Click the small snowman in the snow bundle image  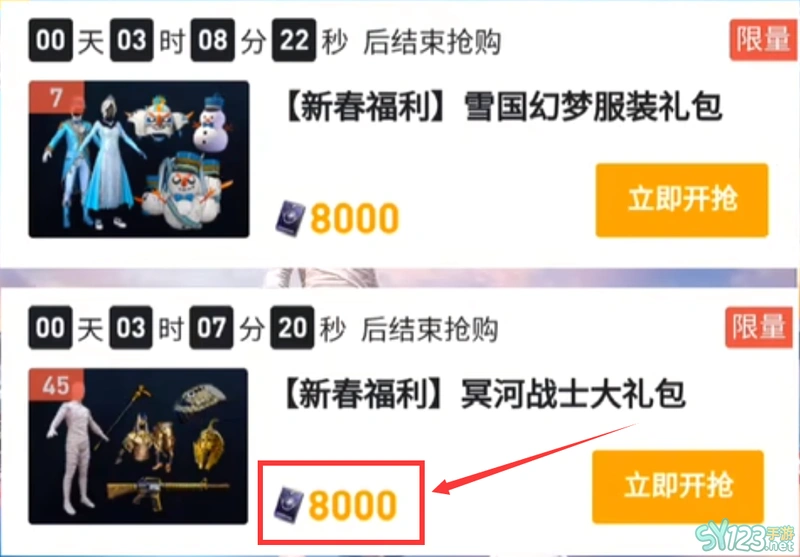(210, 122)
